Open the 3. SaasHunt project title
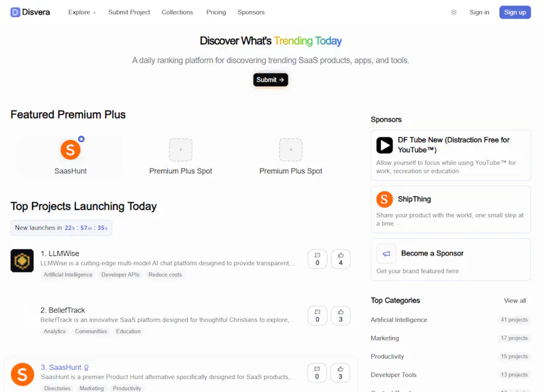544x392 pixels. click(61, 368)
